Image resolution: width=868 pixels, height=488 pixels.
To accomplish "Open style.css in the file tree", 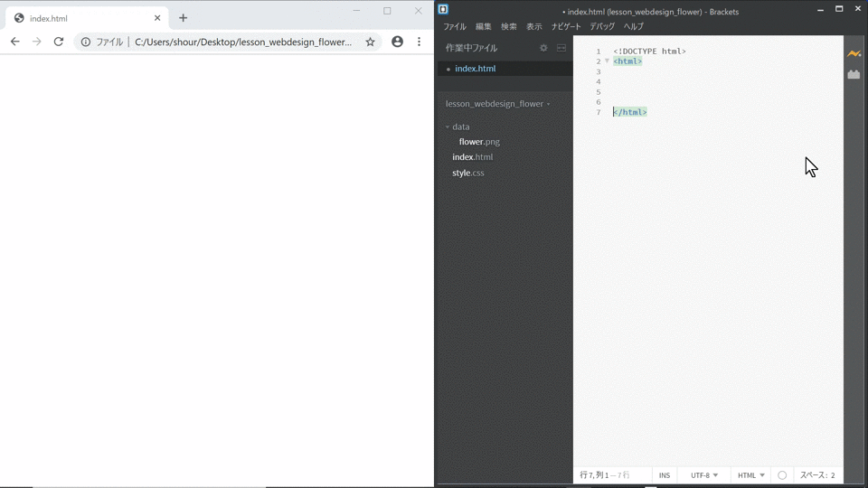I will [468, 174].
